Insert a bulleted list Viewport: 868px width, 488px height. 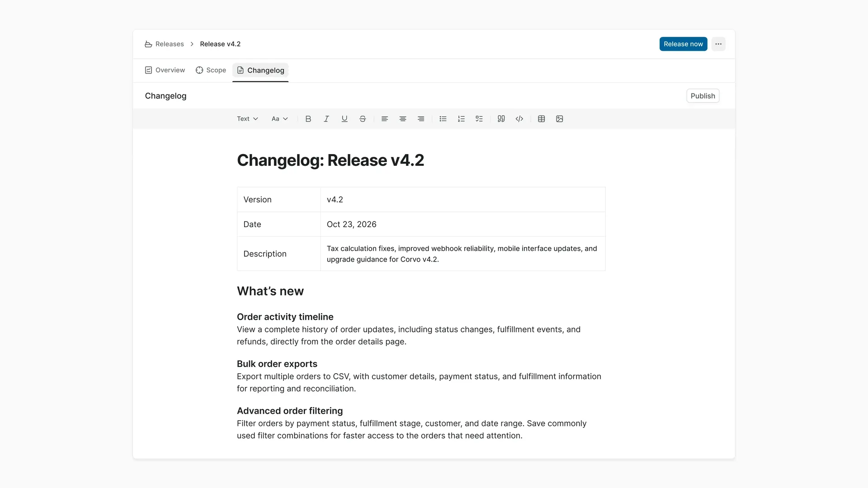(443, 119)
